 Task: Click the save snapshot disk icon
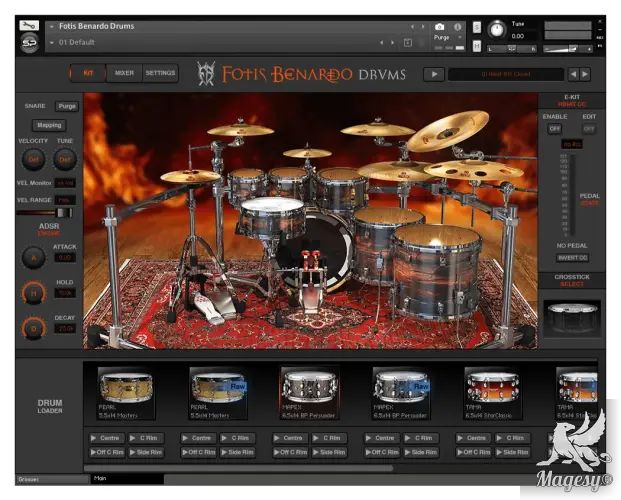point(408,42)
